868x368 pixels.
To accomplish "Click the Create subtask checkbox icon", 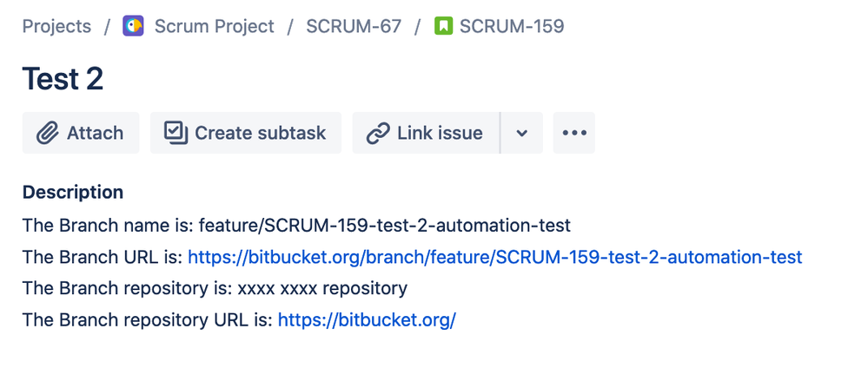I will coord(176,133).
